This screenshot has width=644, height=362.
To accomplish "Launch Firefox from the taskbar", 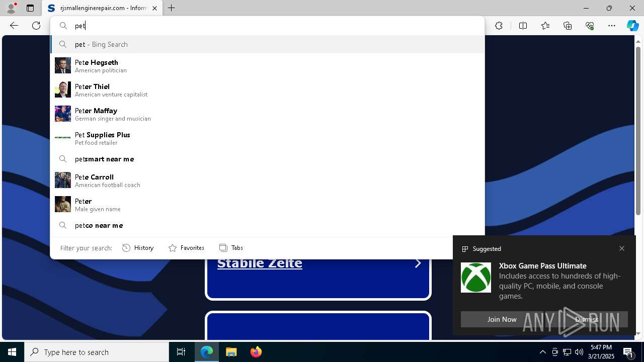I will (256, 352).
